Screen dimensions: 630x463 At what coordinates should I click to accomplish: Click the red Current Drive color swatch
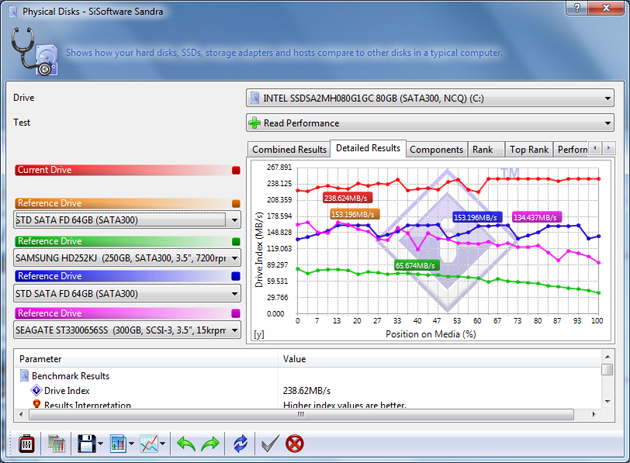(236, 170)
